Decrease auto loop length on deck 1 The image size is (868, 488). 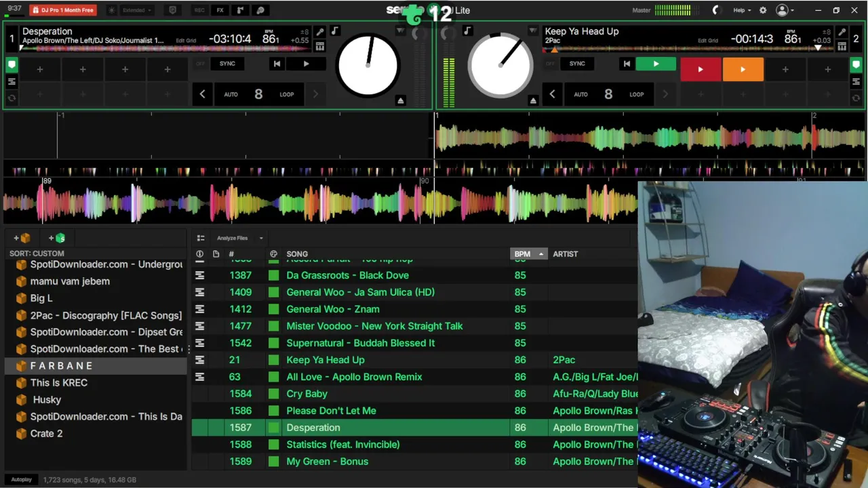202,94
